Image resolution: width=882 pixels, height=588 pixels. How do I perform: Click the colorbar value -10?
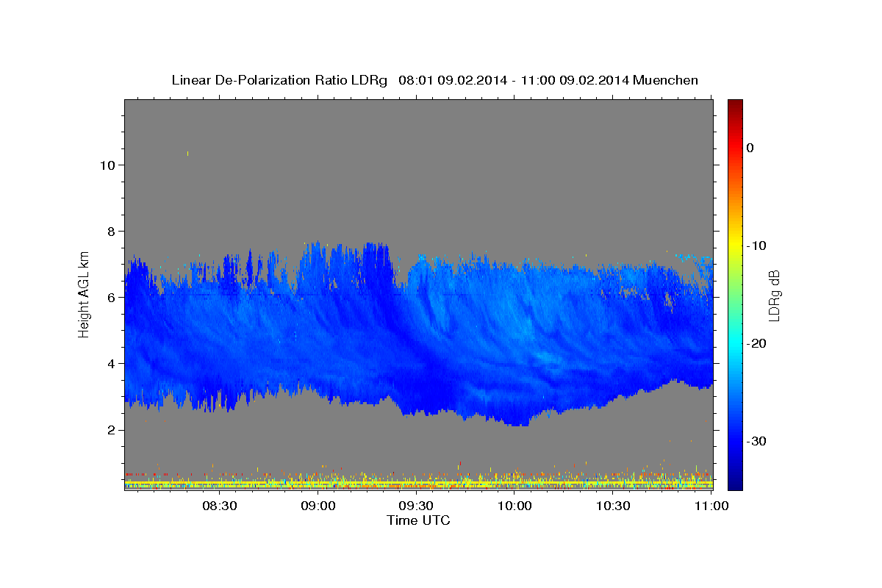pyautogui.click(x=757, y=245)
